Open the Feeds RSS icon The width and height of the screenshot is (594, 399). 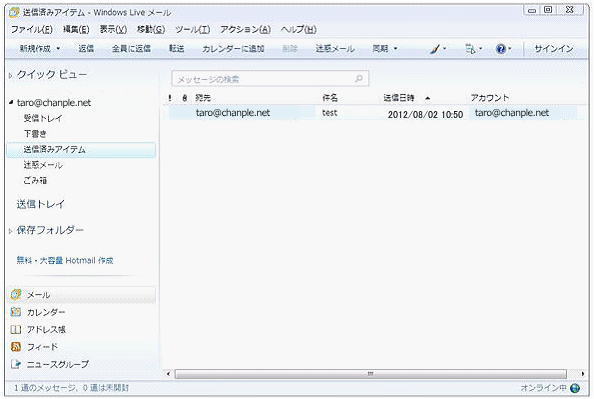pos(16,346)
